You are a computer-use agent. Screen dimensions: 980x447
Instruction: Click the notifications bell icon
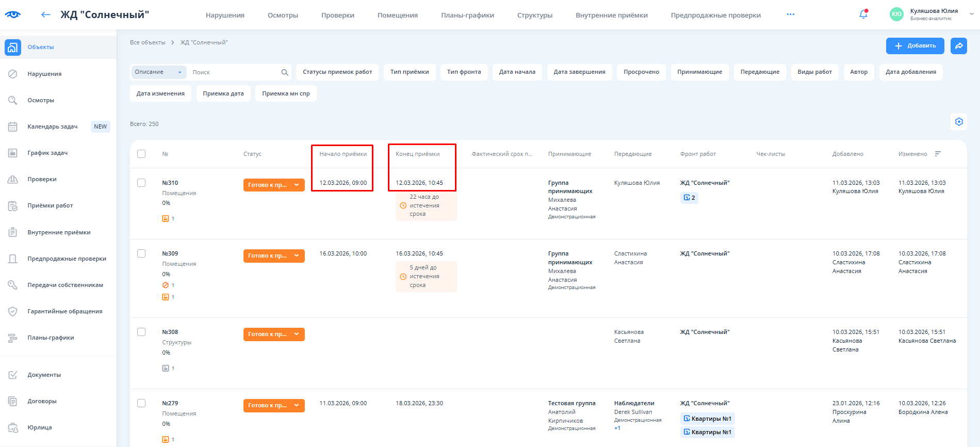pyautogui.click(x=863, y=15)
